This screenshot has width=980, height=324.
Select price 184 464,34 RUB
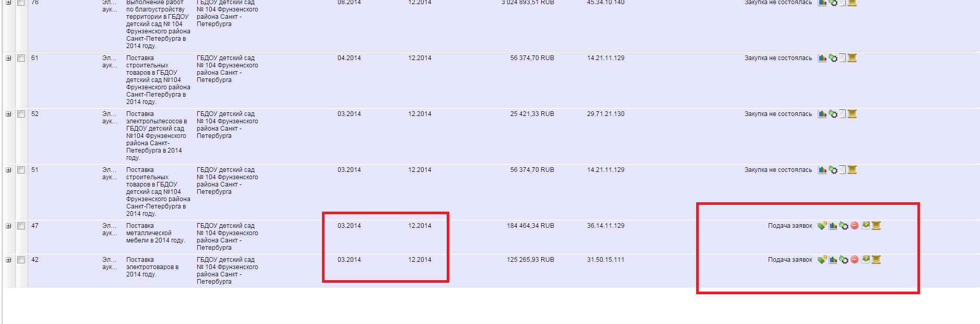coord(530,226)
